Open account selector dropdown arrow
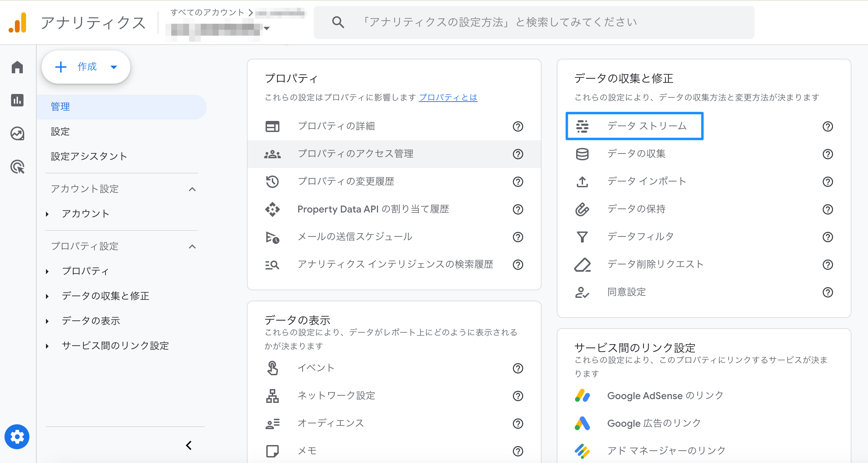Image resolution: width=868 pixels, height=463 pixels. coord(267,28)
